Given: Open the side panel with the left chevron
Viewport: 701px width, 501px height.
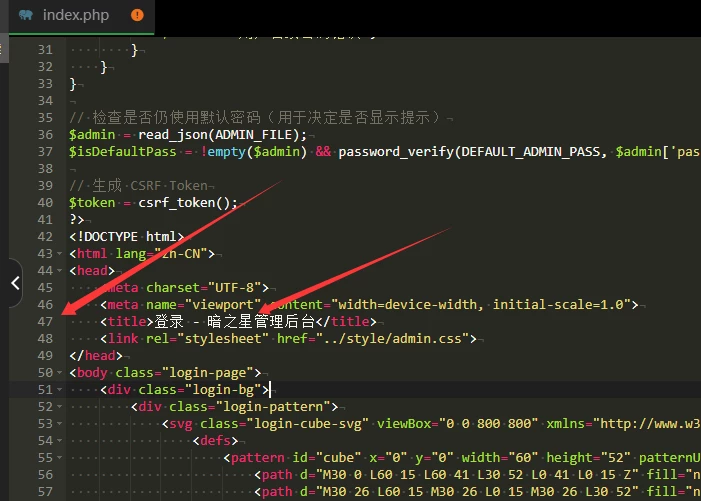Looking at the screenshot, I should point(14,283).
